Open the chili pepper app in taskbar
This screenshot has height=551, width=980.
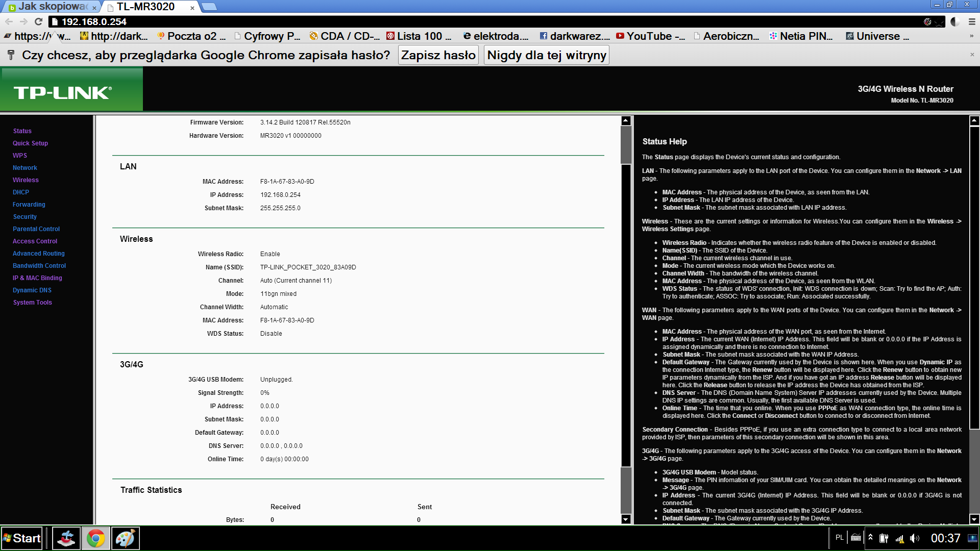[x=66, y=538]
